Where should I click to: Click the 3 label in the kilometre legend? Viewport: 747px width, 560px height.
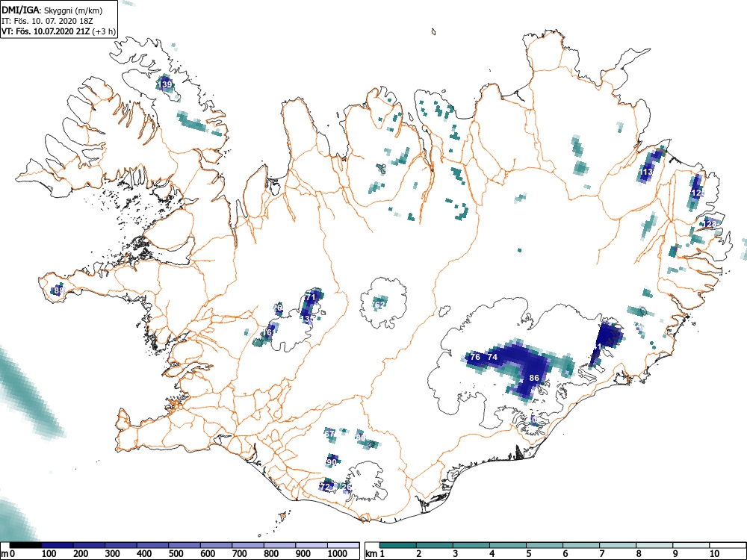point(455,554)
